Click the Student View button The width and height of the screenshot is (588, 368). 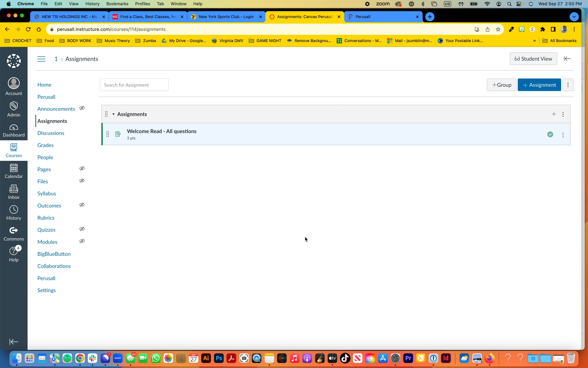(533, 59)
